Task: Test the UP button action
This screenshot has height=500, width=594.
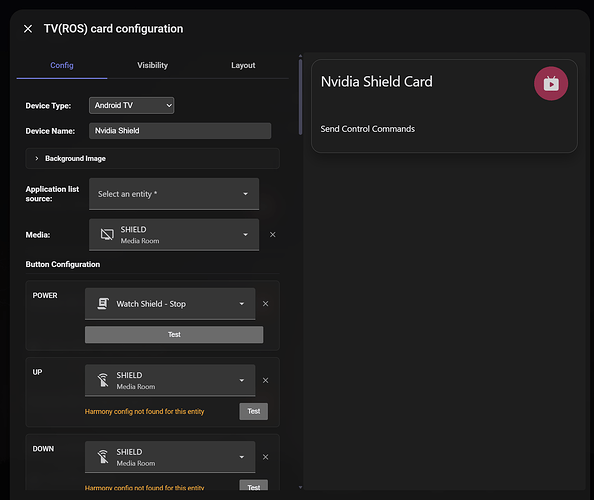Action: [253, 411]
